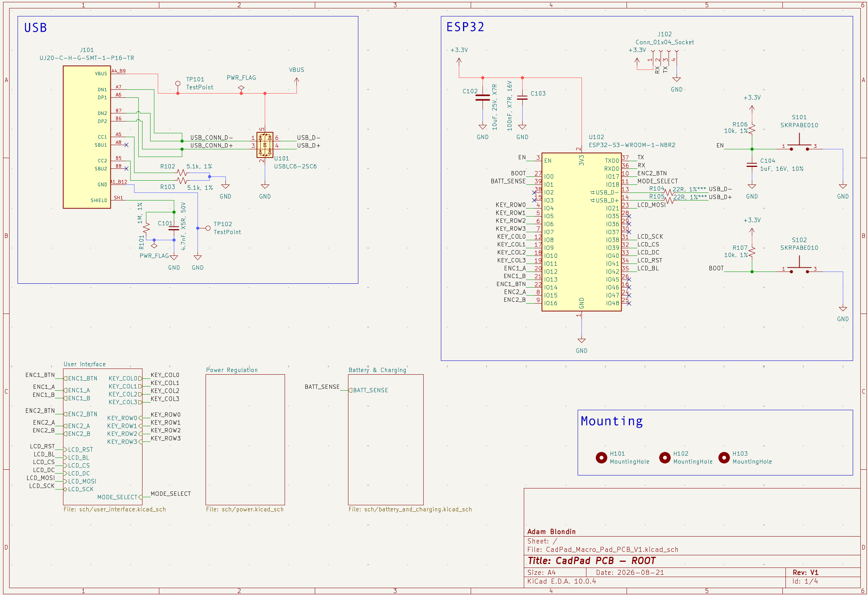Click the BATT_SENSE pin on Battery sheet

tap(369, 390)
